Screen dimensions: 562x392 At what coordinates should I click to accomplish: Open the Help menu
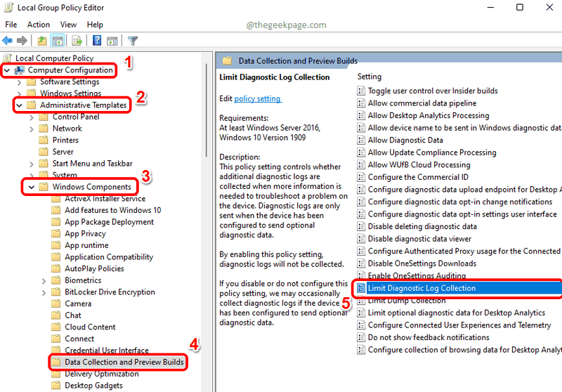95,25
